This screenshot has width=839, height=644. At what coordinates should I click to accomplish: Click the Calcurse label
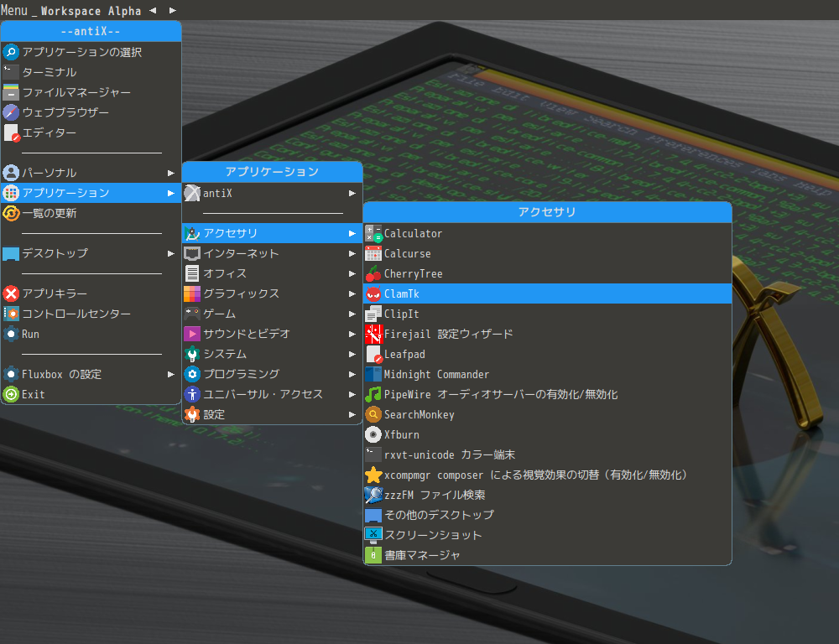407,253
